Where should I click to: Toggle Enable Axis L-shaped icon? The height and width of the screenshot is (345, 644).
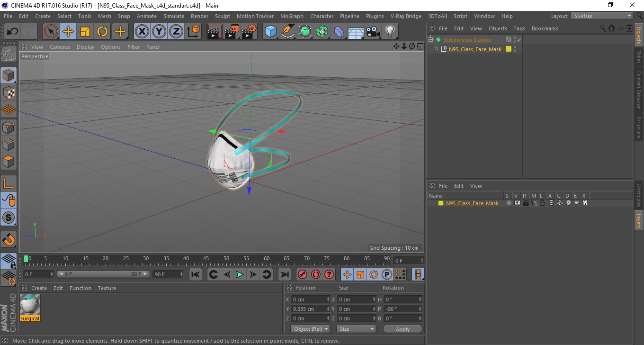9,183
